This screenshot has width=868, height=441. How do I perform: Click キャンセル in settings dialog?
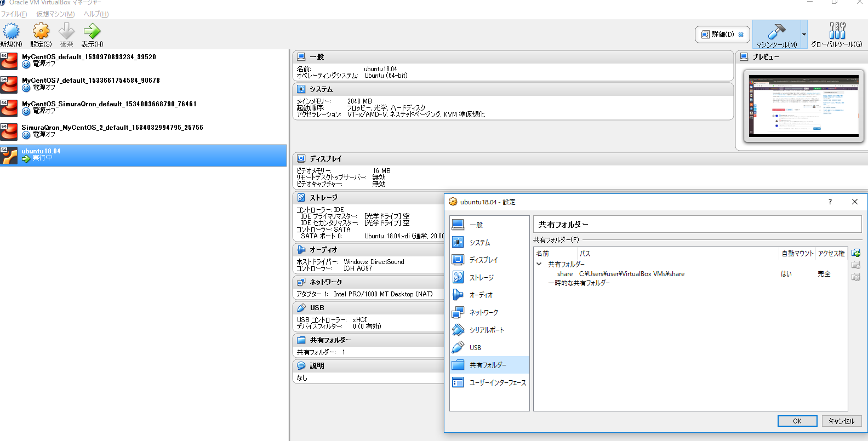pyautogui.click(x=841, y=421)
